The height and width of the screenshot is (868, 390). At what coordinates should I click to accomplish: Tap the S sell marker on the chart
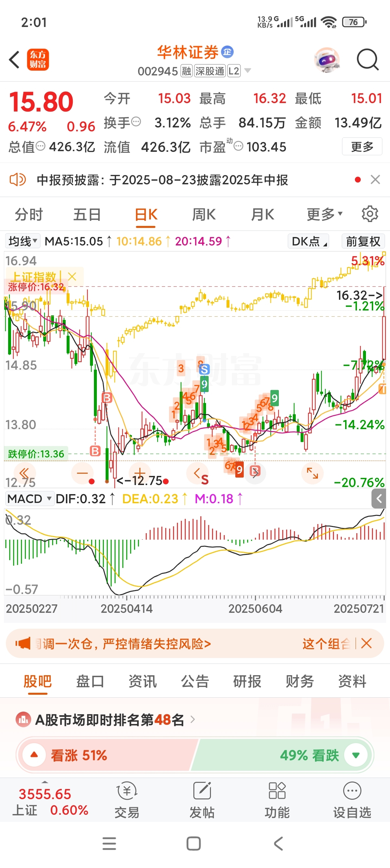204,370
